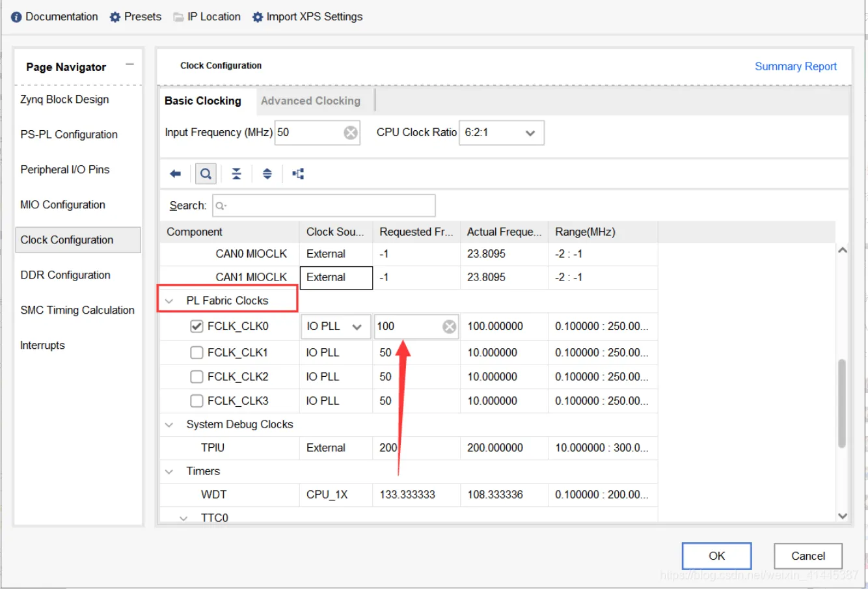Click in the Search text box
Image resolution: width=868 pixels, height=589 pixels.
(324, 206)
